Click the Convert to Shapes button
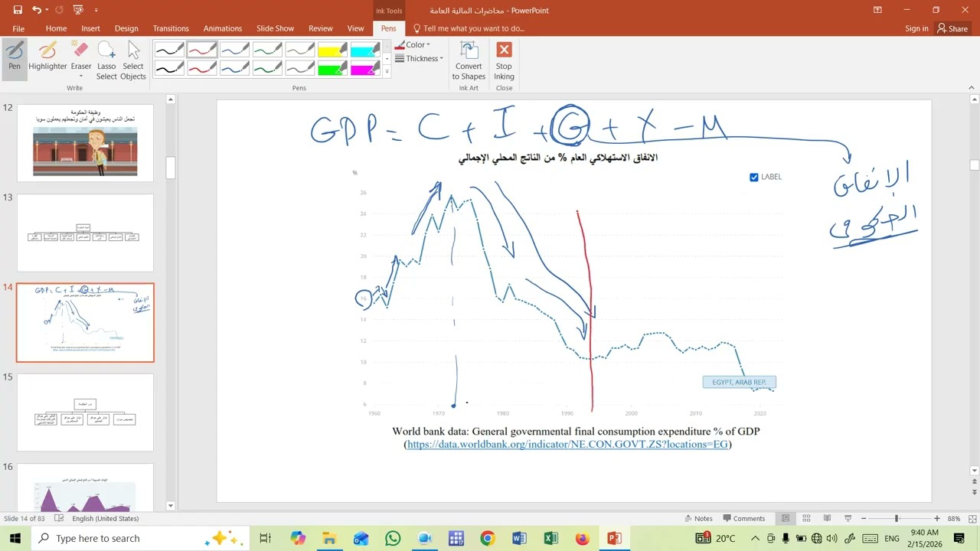Screen dimensions: 980x551 click(469, 60)
